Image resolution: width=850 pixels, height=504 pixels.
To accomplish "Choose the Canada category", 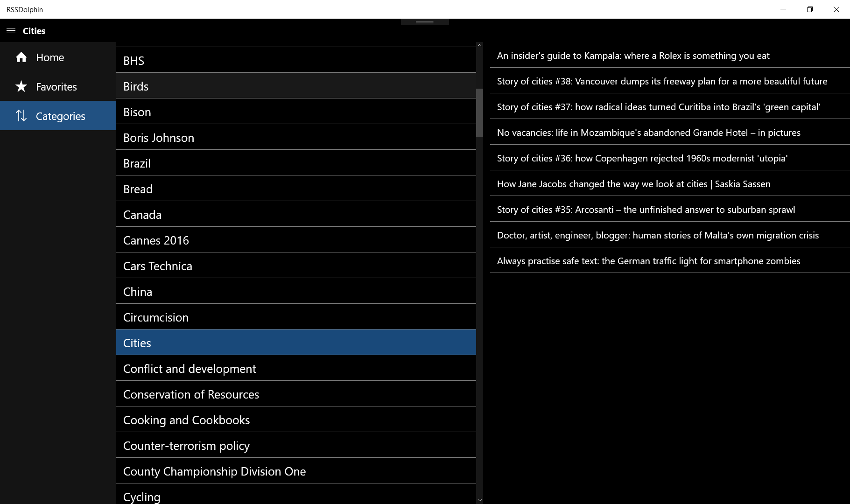I will click(x=296, y=214).
